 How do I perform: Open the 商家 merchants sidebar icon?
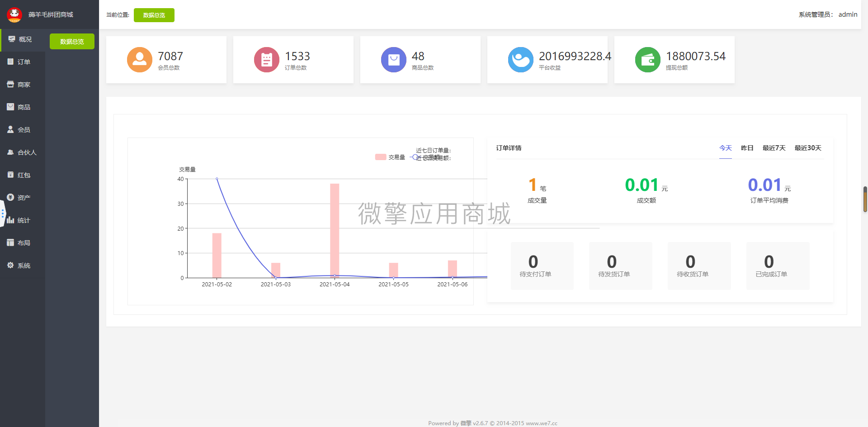tap(10, 84)
